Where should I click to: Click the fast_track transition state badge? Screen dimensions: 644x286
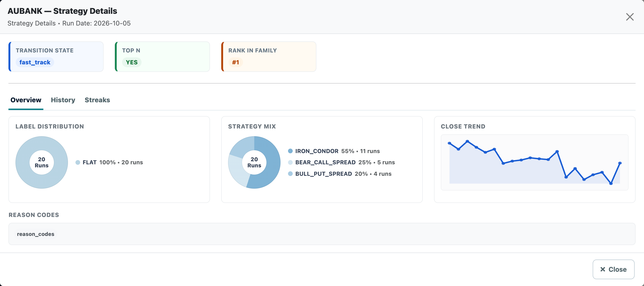click(x=35, y=62)
